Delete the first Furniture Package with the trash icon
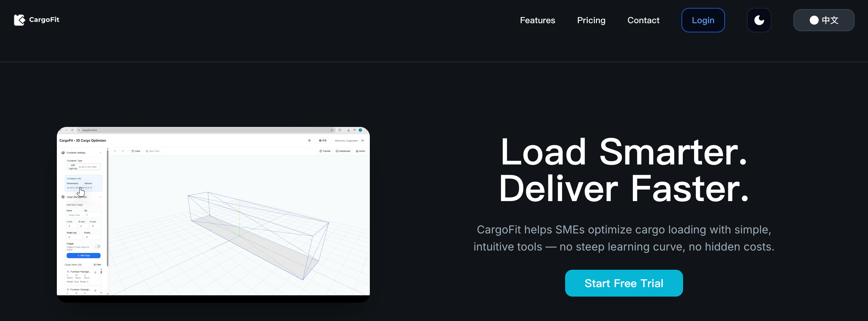The image size is (868, 321). click(95, 272)
